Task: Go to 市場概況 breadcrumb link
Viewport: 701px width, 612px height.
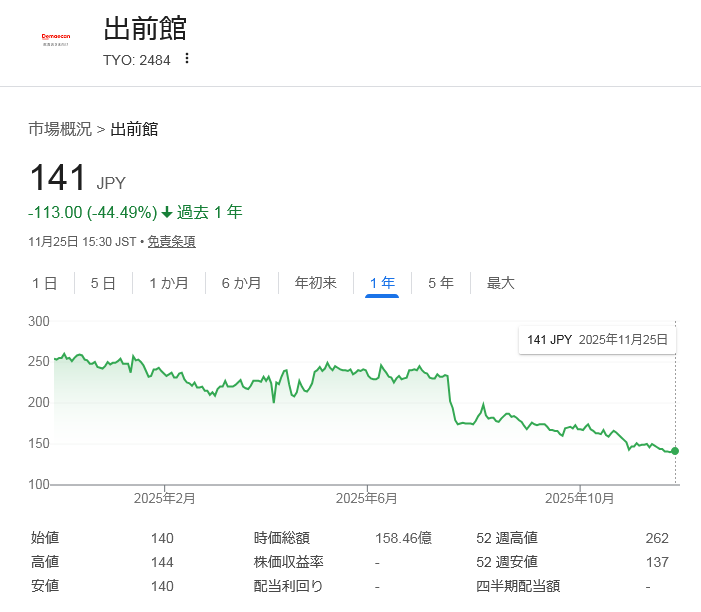Action: (x=60, y=129)
